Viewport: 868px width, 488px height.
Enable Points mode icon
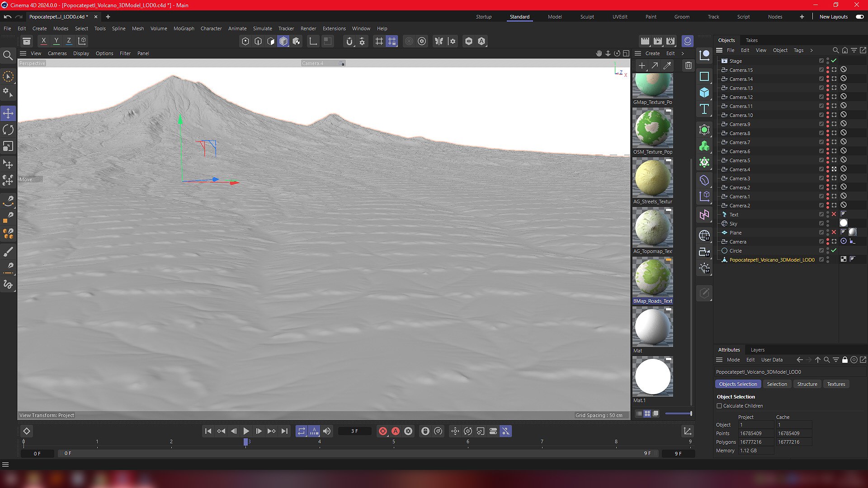(245, 41)
